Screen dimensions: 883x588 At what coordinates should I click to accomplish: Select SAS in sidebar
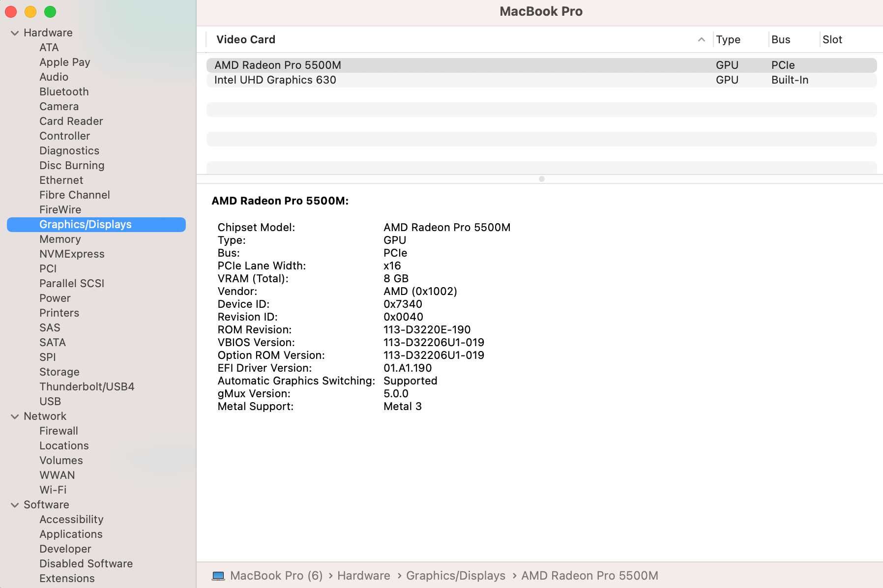(50, 328)
